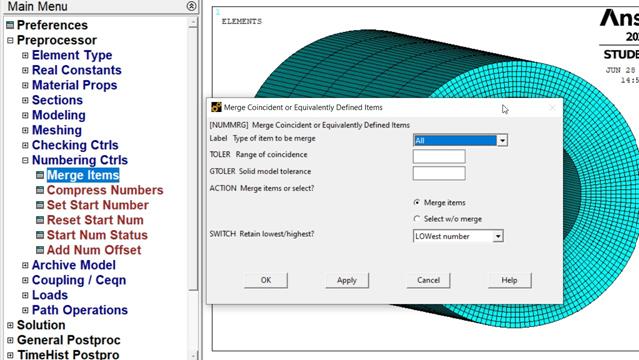The image size is (639, 360).
Task: Collapse the Numbering Ctrls tree node
Action: click(25, 160)
